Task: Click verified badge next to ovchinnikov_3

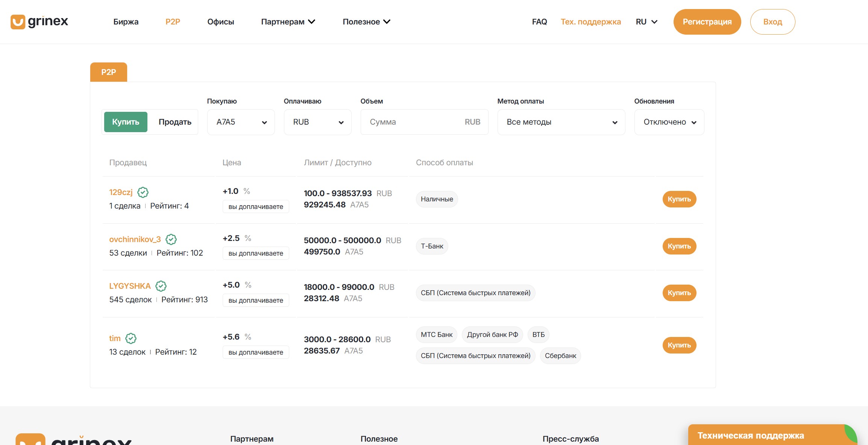Action: pos(171,239)
